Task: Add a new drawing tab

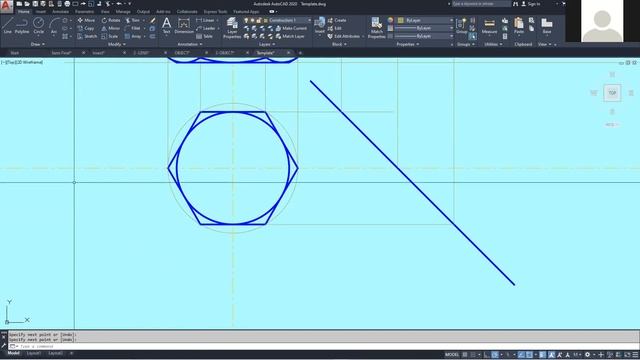Action: click(x=300, y=53)
